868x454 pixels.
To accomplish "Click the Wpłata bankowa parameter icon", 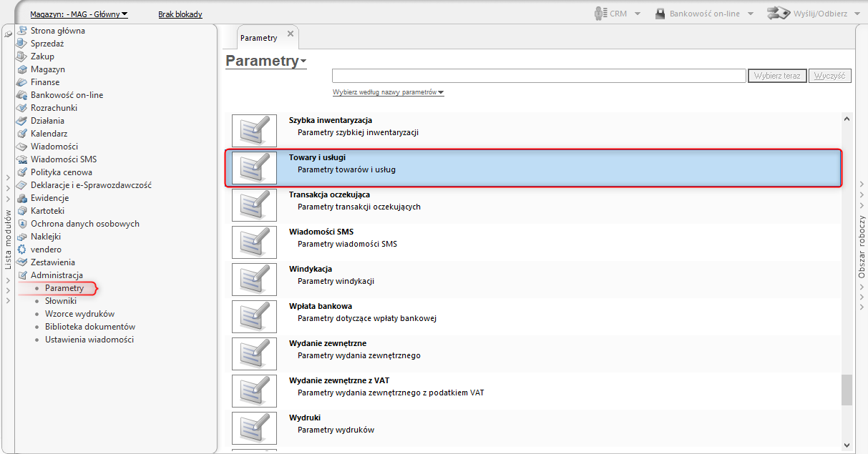I will click(254, 316).
